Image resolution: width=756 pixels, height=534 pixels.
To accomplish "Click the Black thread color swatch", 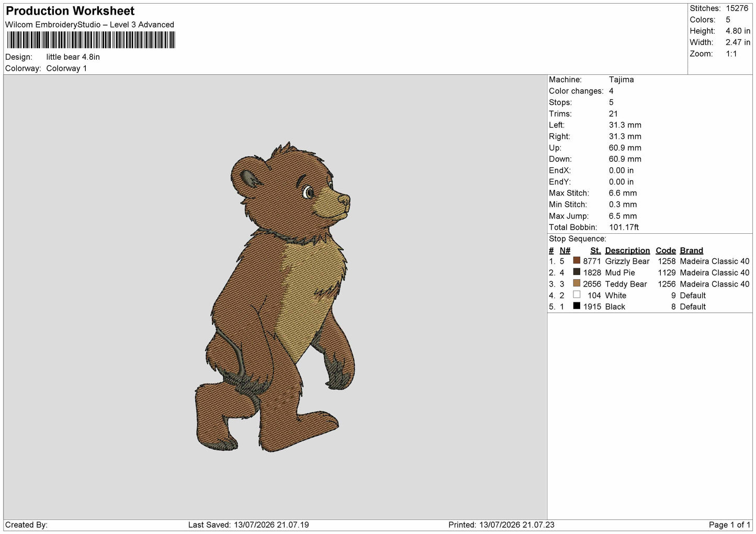I will (577, 306).
